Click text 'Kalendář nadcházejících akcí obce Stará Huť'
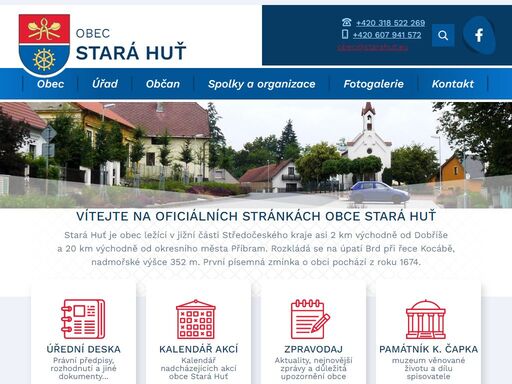The height and width of the screenshot is (384, 512). pyautogui.click(x=199, y=368)
